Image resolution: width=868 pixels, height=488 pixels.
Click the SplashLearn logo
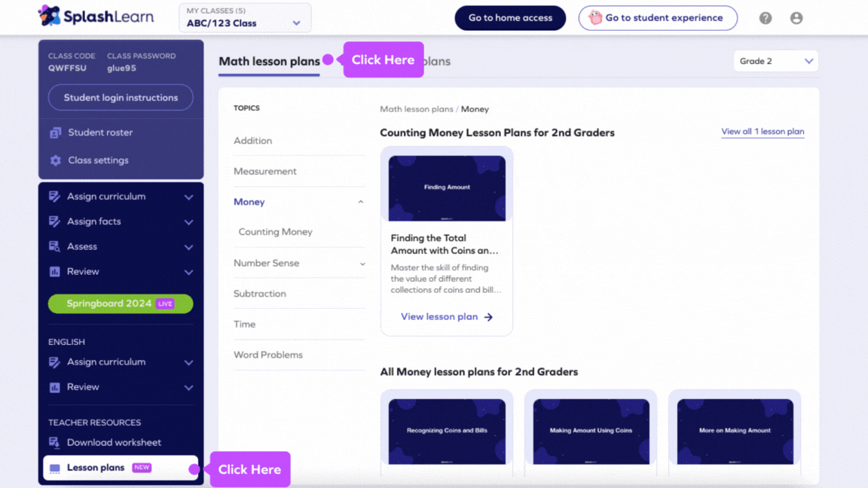click(x=96, y=16)
